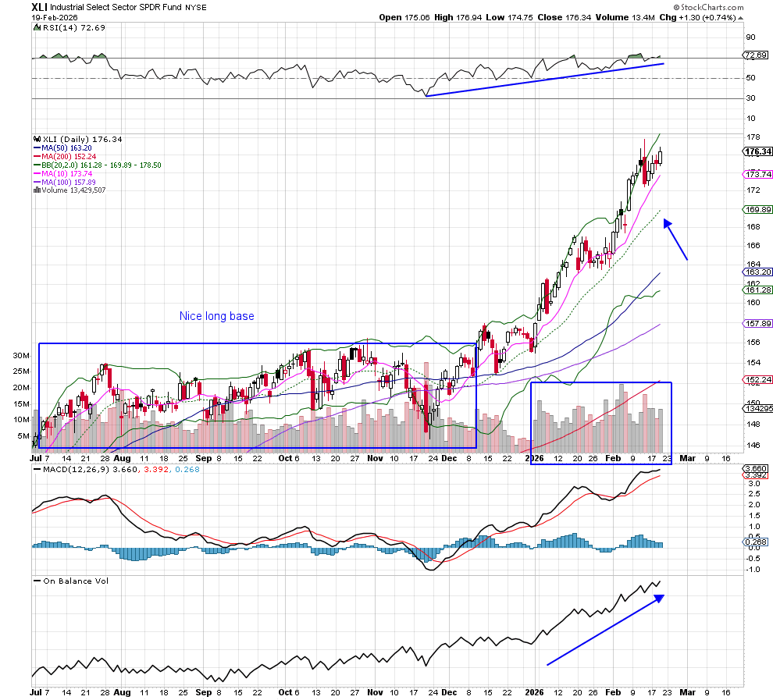Click the RSI(14) indicator label
The image size is (773, 700).
pos(63,27)
